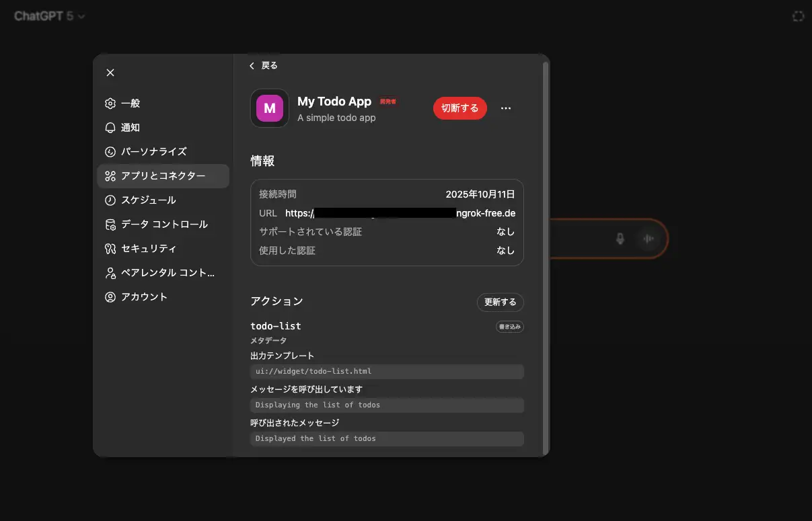Click the My Todo App purple M icon
812x521 pixels.
[x=270, y=108]
